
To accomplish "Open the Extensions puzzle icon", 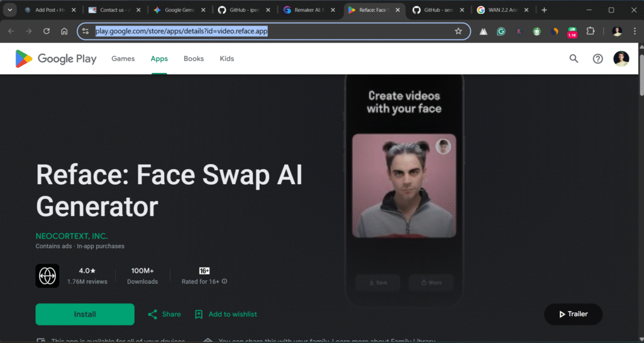I will 590,31.
